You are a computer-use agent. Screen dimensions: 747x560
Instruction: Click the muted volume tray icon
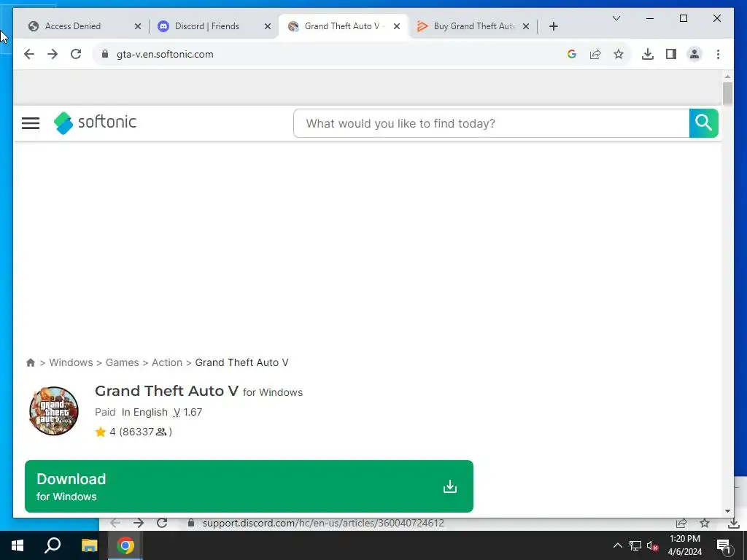pyautogui.click(x=653, y=545)
